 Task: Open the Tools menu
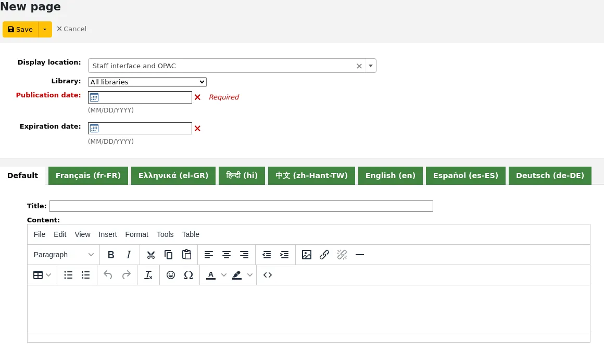[165, 234]
